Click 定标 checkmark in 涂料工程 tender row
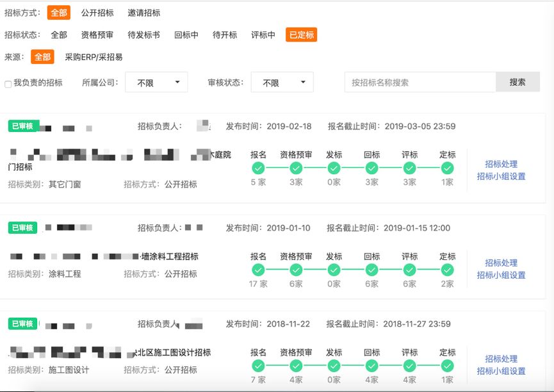The height and width of the screenshot is (392, 554). (447, 270)
